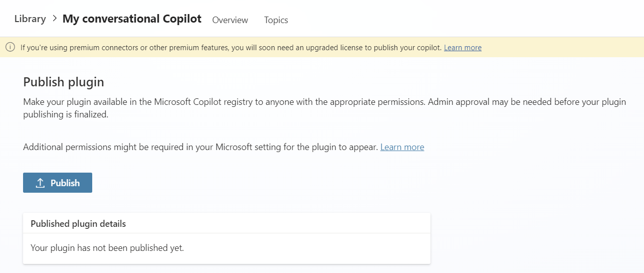Switch to the Overview tab
Viewport: 644px width, 273px height.
click(x=230, y=20)
